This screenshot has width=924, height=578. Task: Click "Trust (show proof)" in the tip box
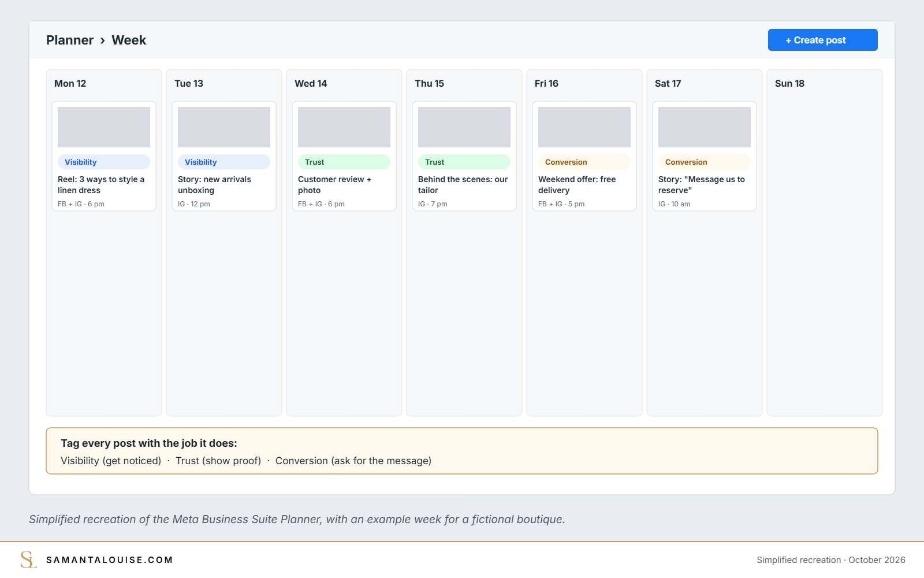(x=218, y=461)
